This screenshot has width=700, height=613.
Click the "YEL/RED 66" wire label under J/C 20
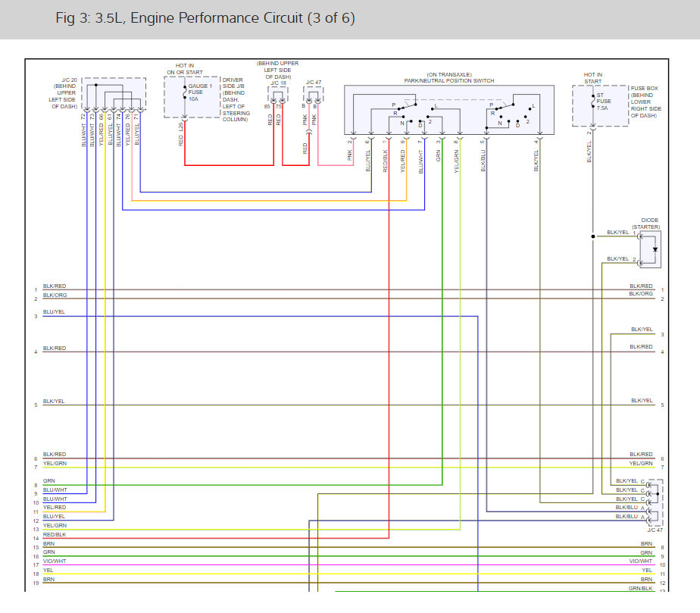click(x=102, y=130)
